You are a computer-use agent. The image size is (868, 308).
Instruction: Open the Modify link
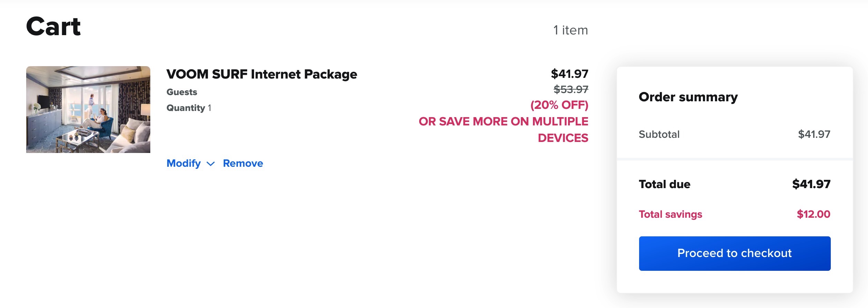(x=183, y=163)
